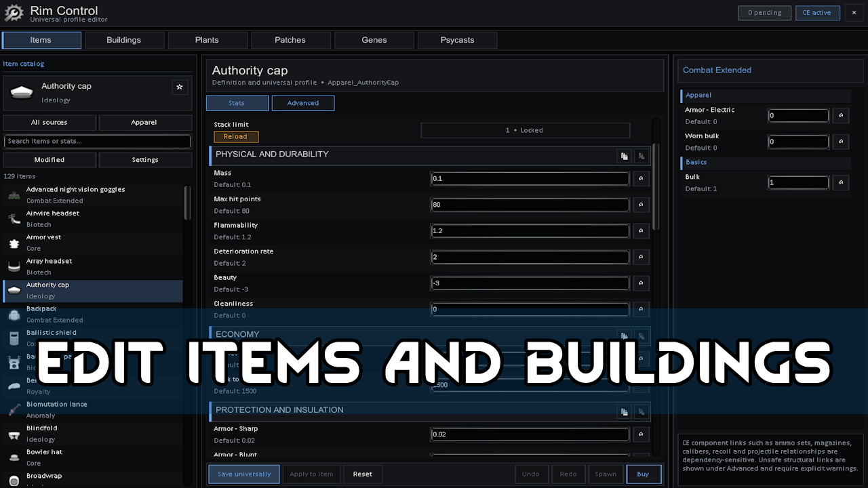Viewport: 868px width, 488px height.
Task: Copy the Physical and Durability section values
Action: click(623, 157)
